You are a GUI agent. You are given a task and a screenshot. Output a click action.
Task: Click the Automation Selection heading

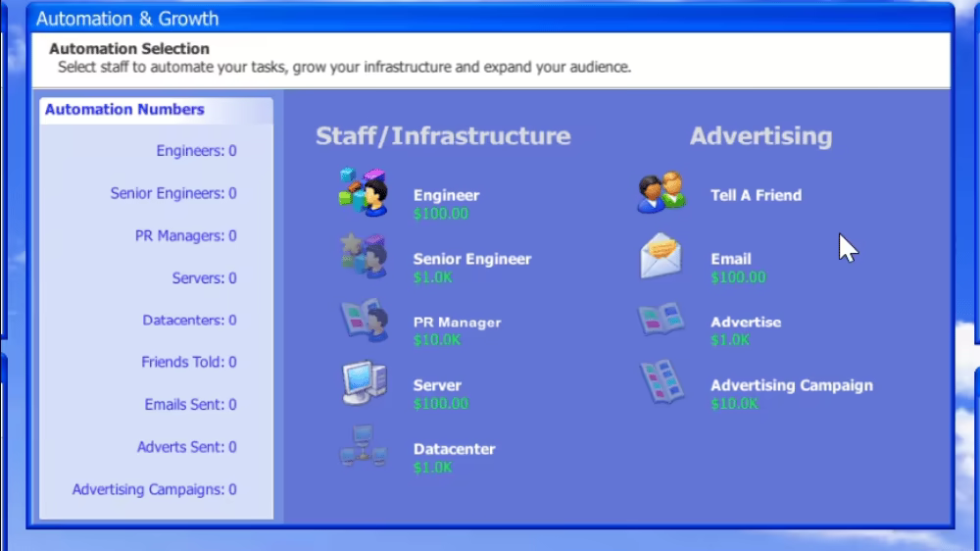click(x=129, y=49)
